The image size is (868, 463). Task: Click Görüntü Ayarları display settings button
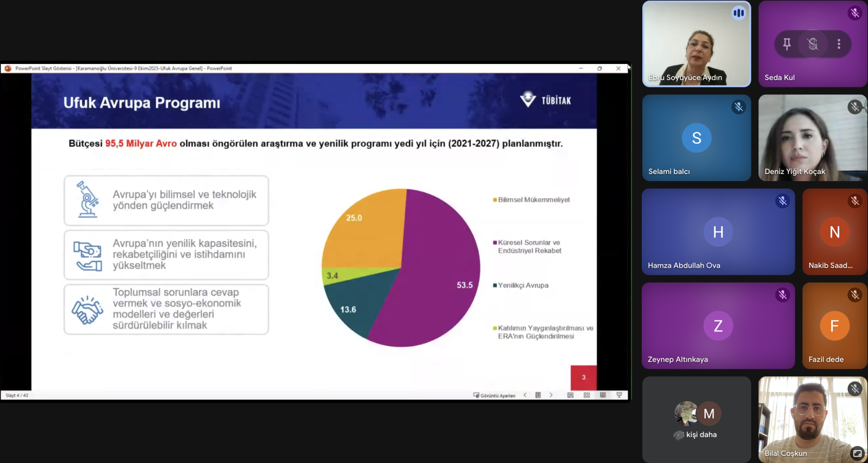494,395
